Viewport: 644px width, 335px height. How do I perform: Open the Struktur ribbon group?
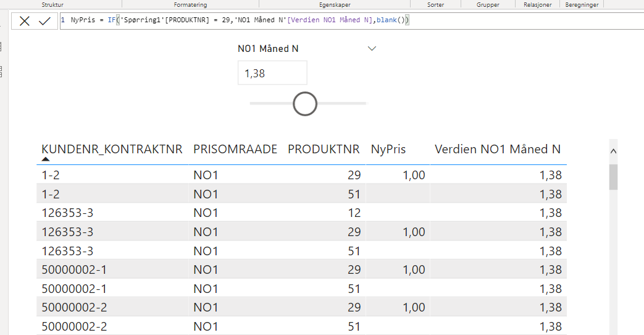(x=52, y=4)
